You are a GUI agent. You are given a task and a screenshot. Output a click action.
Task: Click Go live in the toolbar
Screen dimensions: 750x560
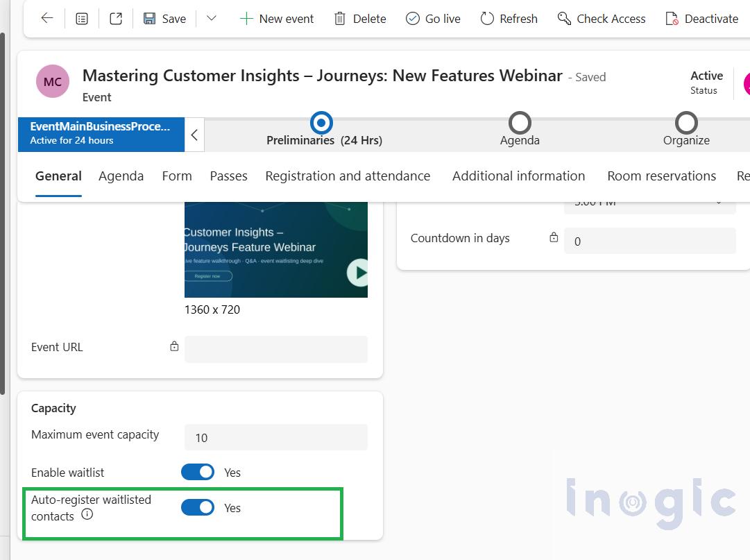(x=433, y=19)
